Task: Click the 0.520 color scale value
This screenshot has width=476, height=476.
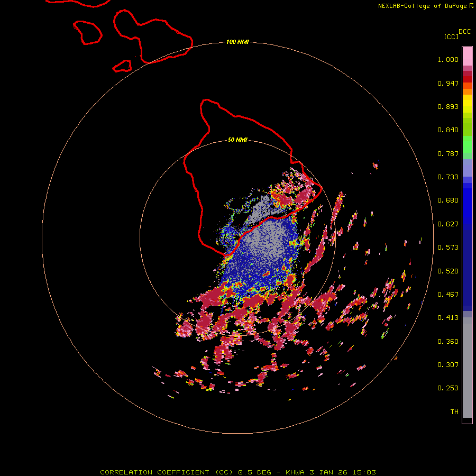Action: point(448,271)
